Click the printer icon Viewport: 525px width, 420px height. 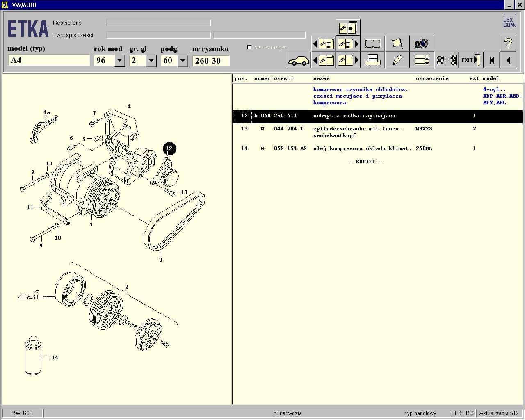click(373, 60)
